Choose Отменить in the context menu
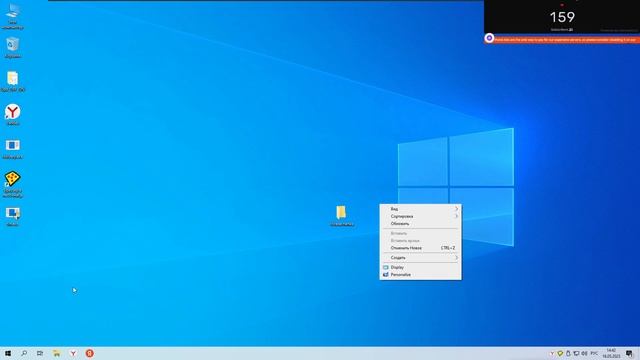The image size is (640, 360). [420, 248]
